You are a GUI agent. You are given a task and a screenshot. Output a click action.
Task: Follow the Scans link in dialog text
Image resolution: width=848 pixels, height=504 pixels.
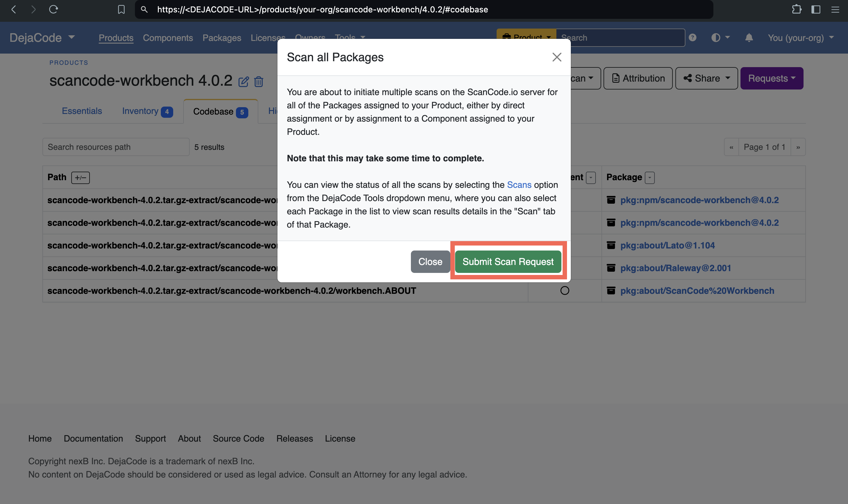pyautogui.click(x=519, y=185)
